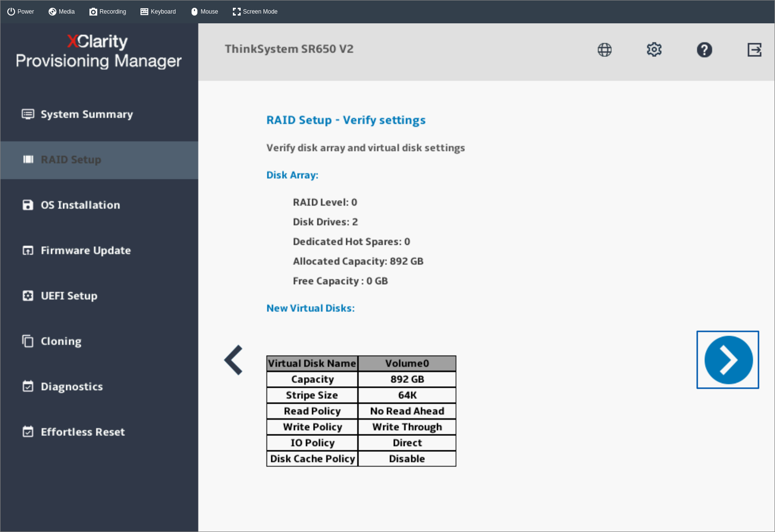775x532 pixels.
Task: Click the Dedicated Hot Spares: 0 line
Action: pos(352,241)
